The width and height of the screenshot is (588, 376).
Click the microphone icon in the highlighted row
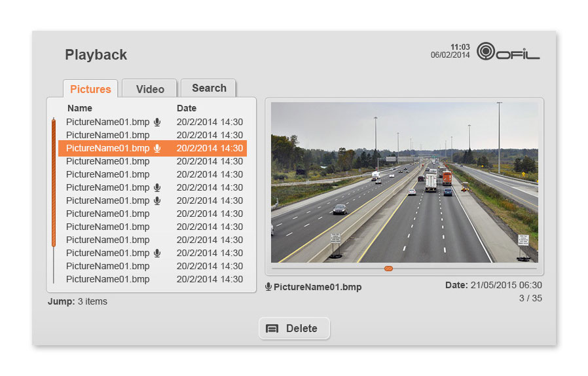click(x=158, y=148)
